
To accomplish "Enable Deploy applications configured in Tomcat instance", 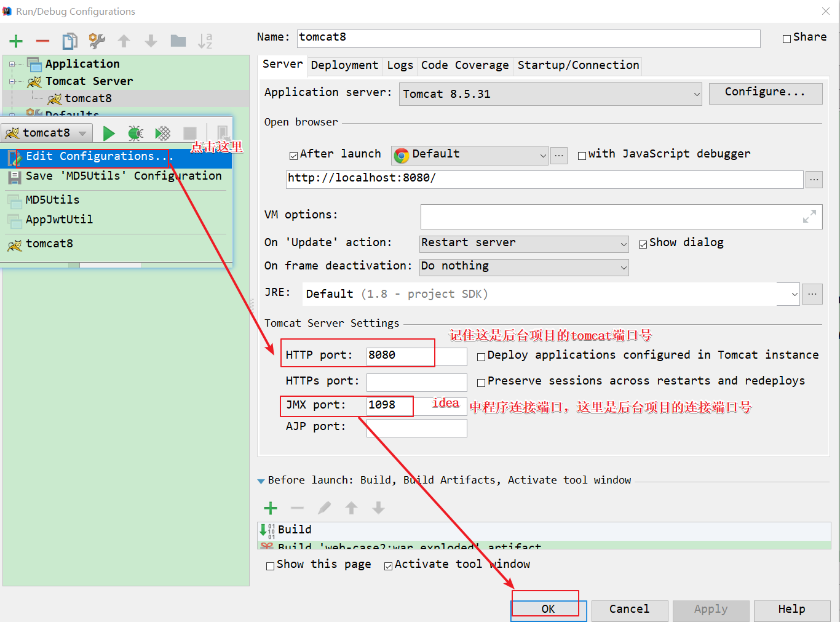I will point(481,357).
